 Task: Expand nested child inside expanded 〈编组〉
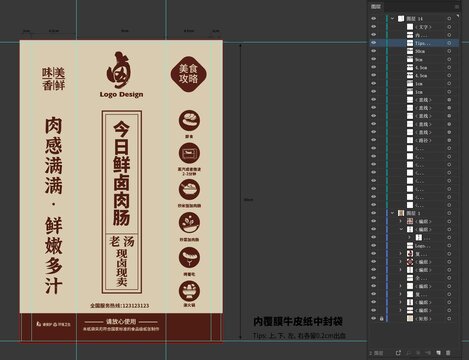pyautogui.click(x=409, y=237)
